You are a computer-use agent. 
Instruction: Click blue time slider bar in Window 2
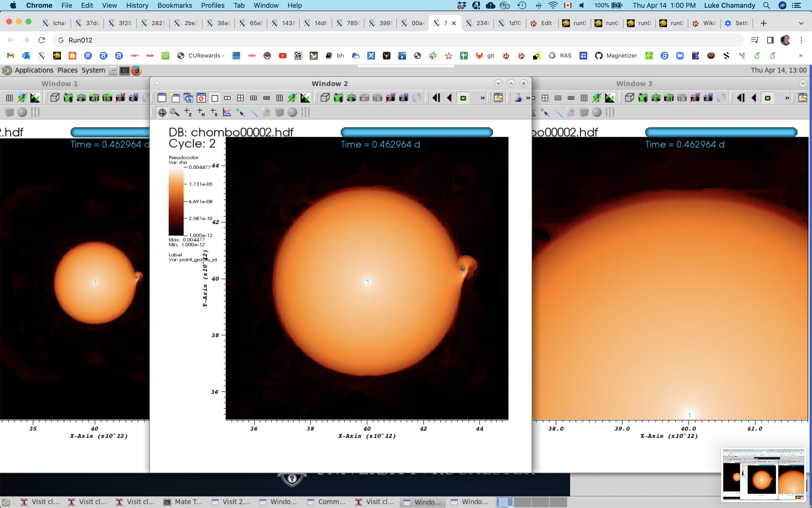(x=417, y=132)
